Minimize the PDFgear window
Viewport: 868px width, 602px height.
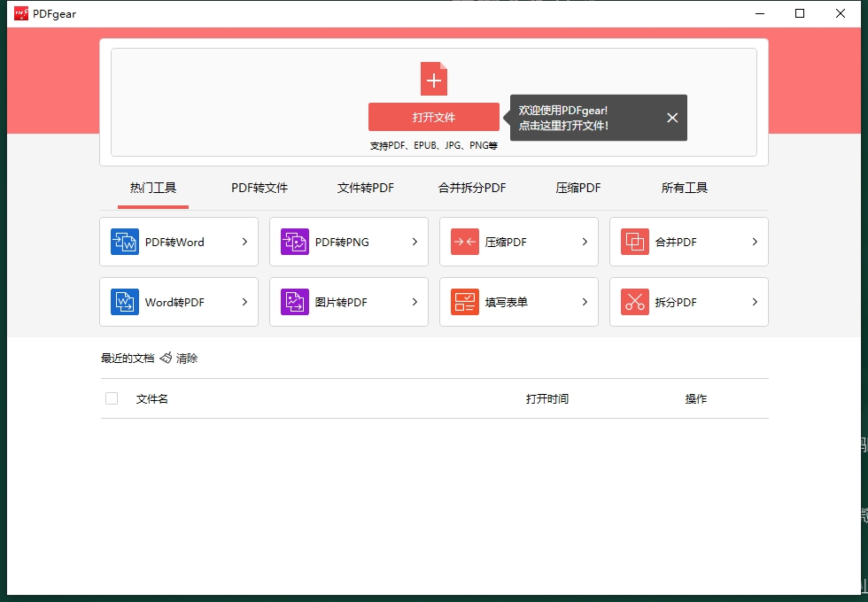coord(760,13)
